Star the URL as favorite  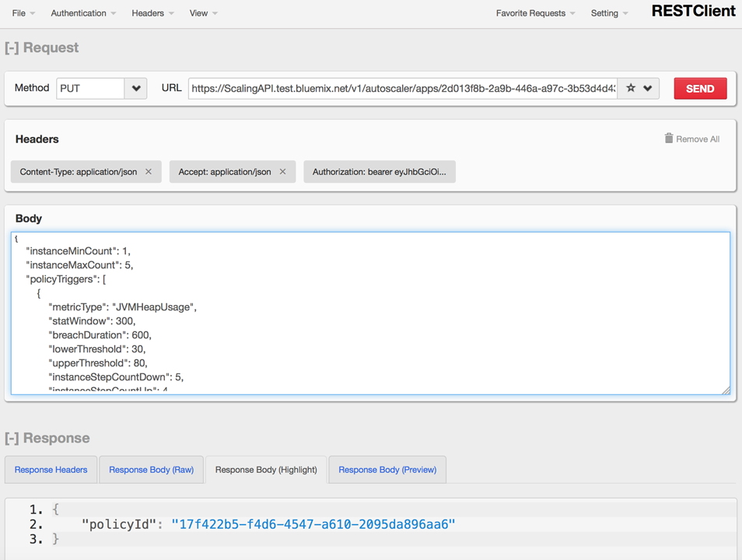click(x=630, y=88)
